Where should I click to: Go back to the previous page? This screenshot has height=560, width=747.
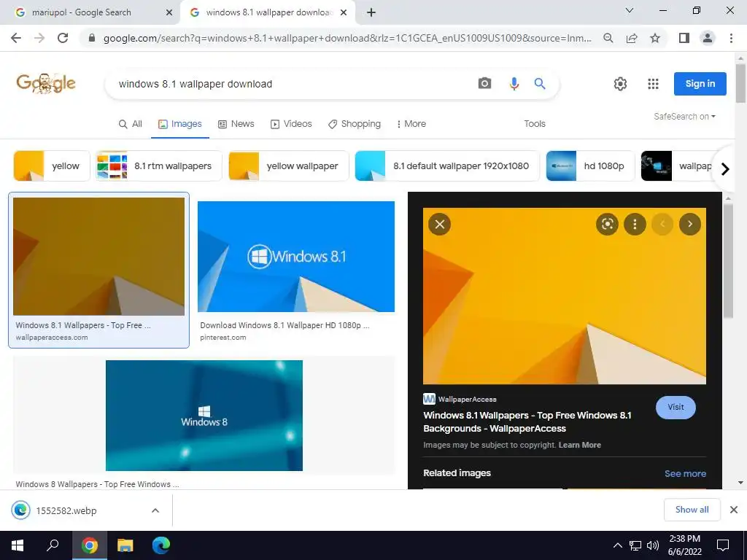pos(16,38)
